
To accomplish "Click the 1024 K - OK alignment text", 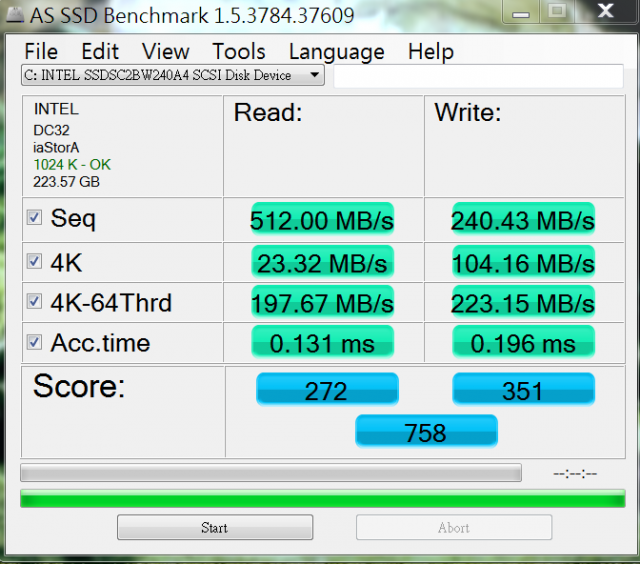I will 72,164.
